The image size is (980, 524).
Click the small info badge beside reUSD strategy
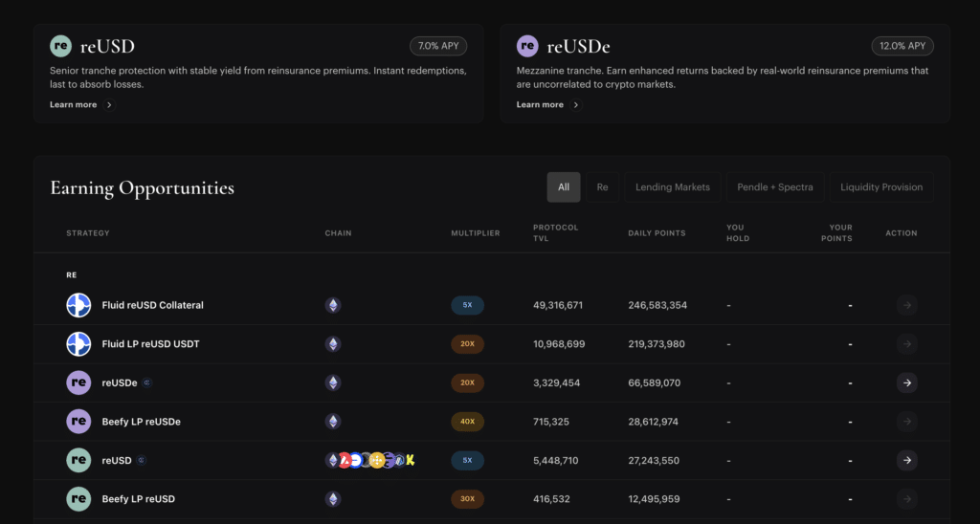click(x=142, y=460)
